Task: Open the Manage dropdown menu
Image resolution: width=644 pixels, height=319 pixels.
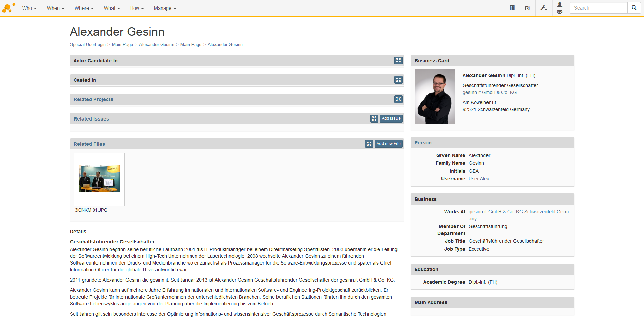Action: pos(165,8)
